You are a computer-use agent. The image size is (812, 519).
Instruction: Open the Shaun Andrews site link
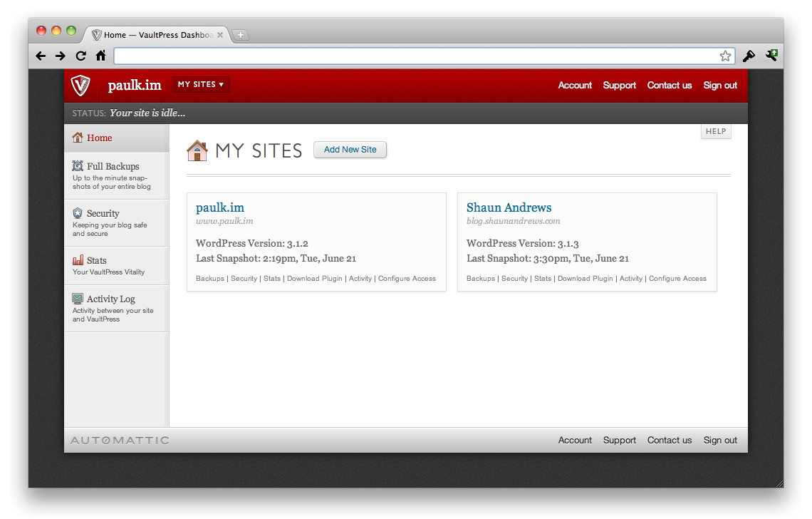coord(509,207)
